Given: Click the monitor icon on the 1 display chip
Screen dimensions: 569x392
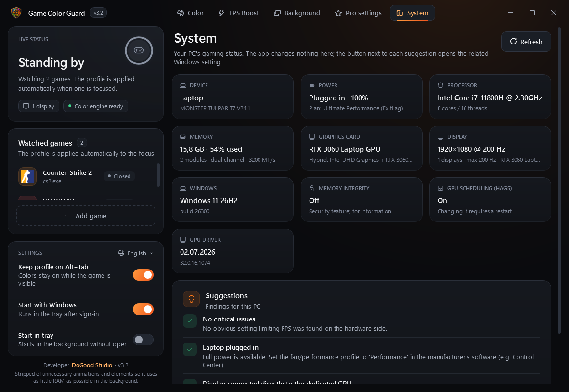Looking at the screenshot, I should [26, 106].
